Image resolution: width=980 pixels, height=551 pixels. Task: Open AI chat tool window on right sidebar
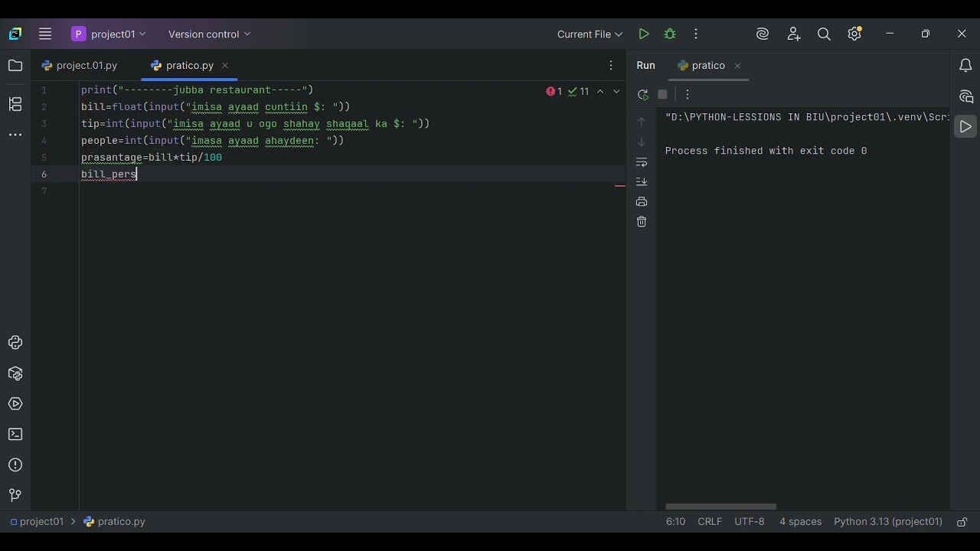[x=965, y=96]
